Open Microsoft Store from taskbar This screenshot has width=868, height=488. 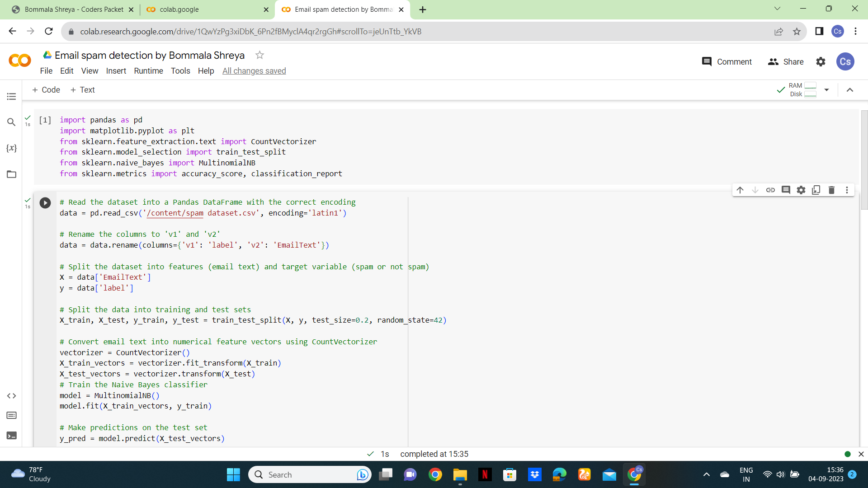[x=509, y=474]
